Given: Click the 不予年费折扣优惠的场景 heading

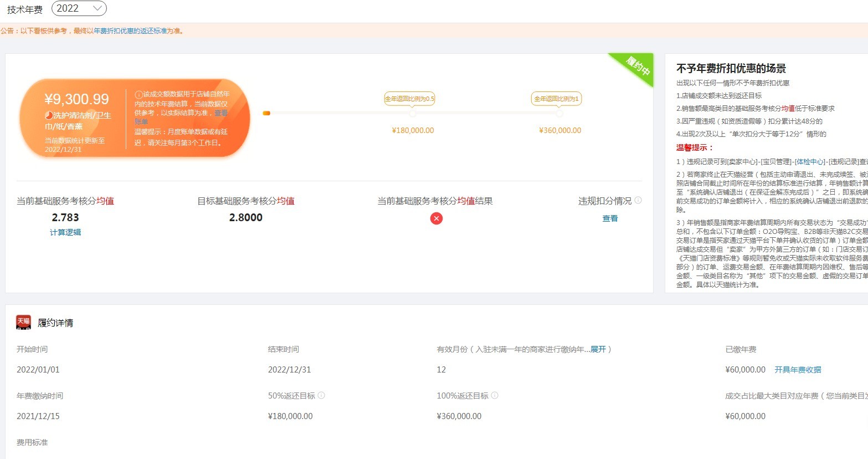Looking at the screenshot, I should click(x=731, y=69).
